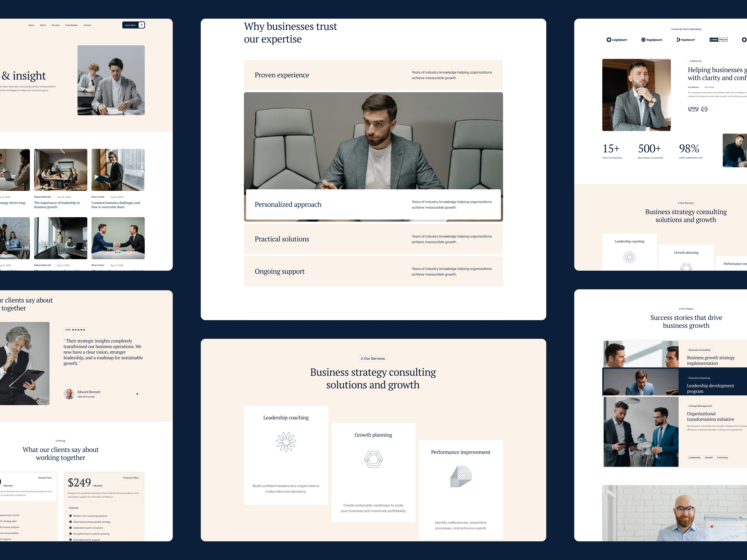747x560 pixels.
Task: Switch to the Our Mission tab
Action: (693, 87)
